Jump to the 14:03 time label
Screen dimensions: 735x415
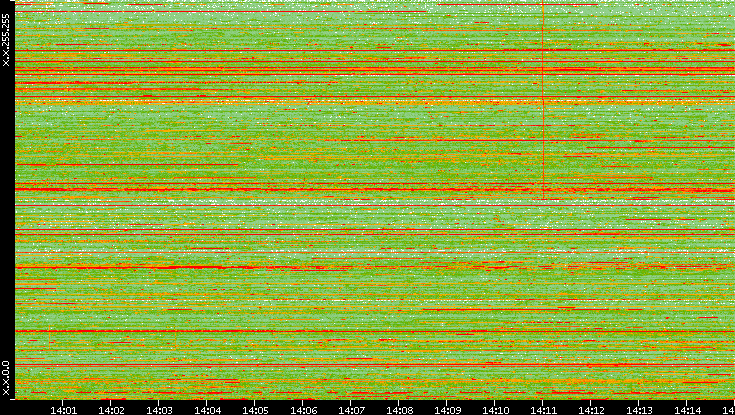159,408
